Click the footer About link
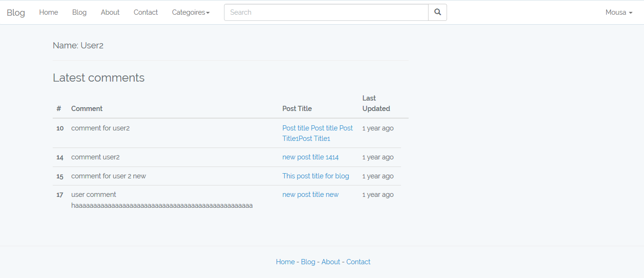 [x=331, y=262]
